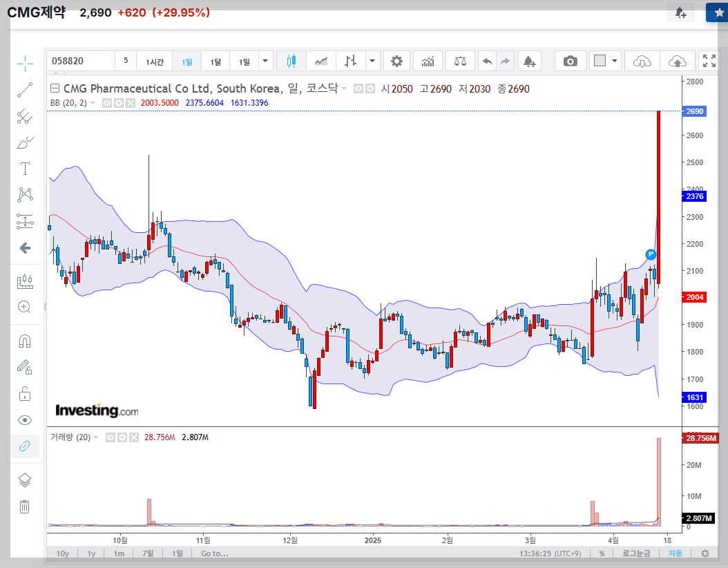Open the object tree layers icon
This screenshot has height=568, width=728.
pos(25,480)
